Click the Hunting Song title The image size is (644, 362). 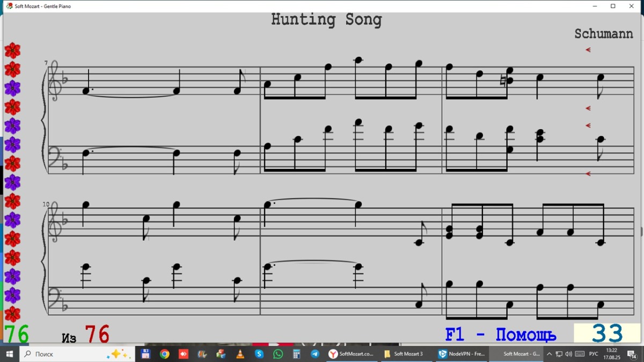pos(326,20)
